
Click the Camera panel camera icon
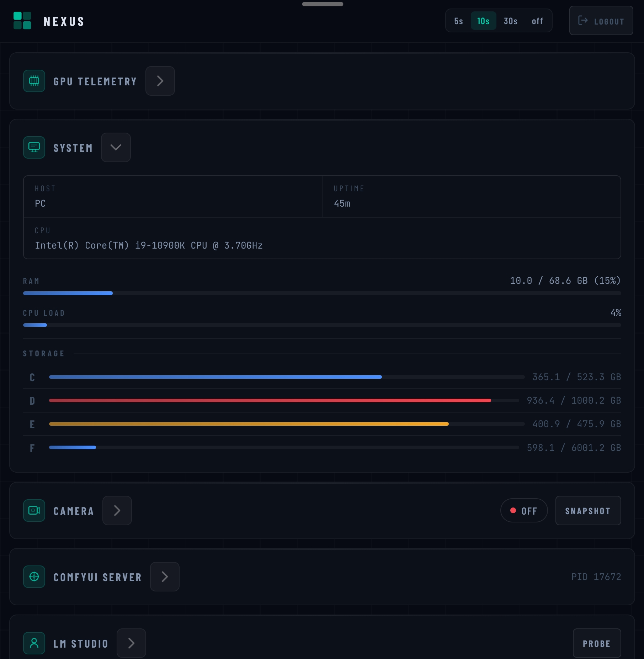(x=34, y=510)
